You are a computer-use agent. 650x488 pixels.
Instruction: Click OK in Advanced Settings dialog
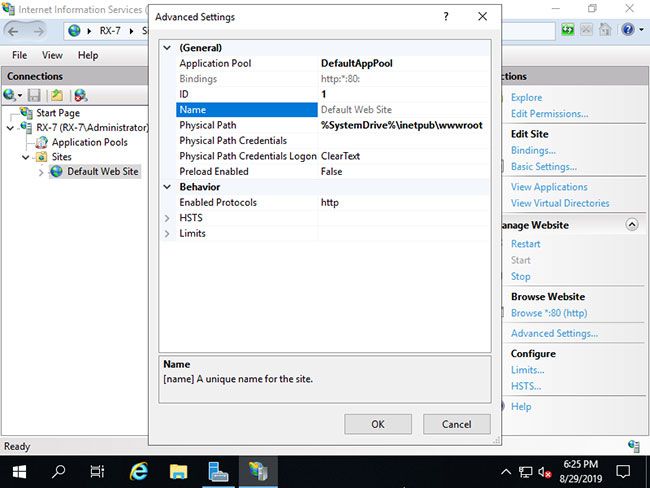point(378,424)
